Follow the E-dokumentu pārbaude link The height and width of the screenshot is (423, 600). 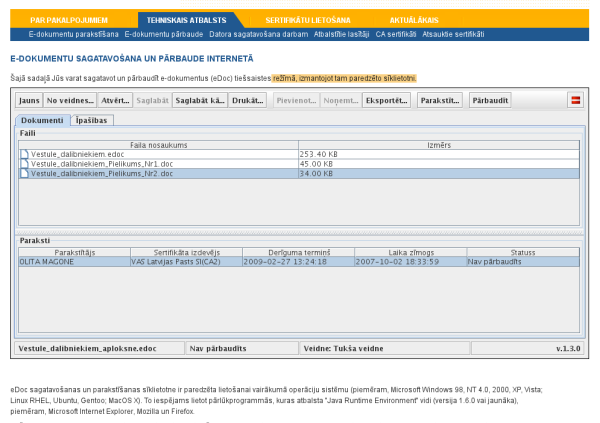pos(164,34)
